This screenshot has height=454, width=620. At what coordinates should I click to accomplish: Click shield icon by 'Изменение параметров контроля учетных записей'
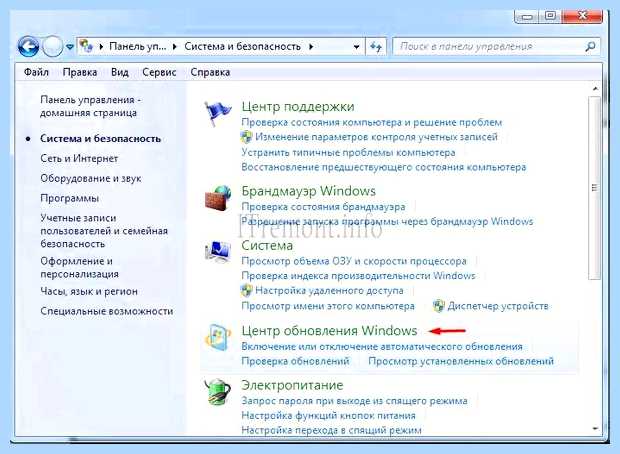click(x=246, y=137)
